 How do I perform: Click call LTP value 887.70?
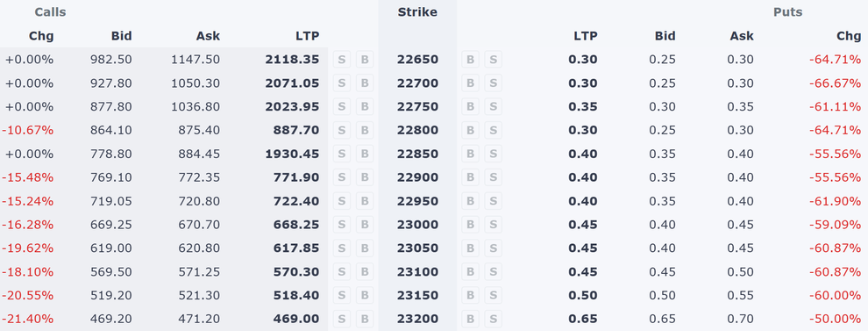coord(296,130)
